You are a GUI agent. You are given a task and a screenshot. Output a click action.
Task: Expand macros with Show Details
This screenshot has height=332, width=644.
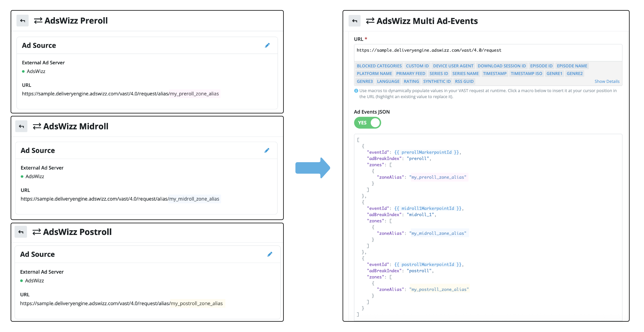pyautogui.click(x=607, y=81)
